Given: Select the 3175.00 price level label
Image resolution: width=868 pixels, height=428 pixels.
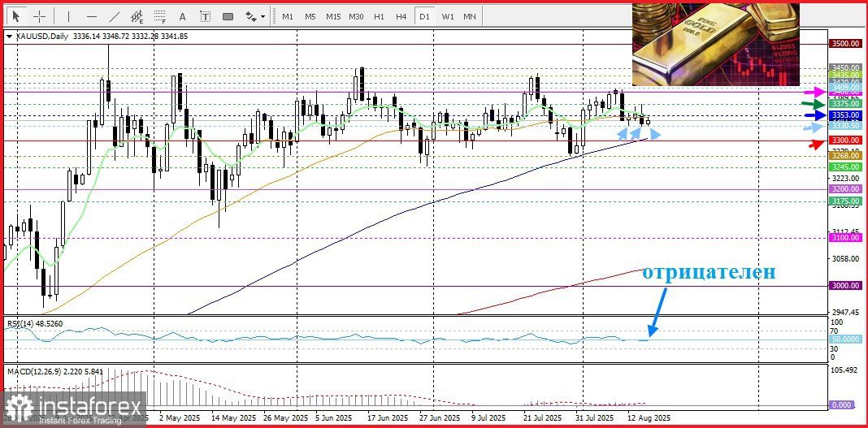Looking at the screenshot, I should point(844,201).
